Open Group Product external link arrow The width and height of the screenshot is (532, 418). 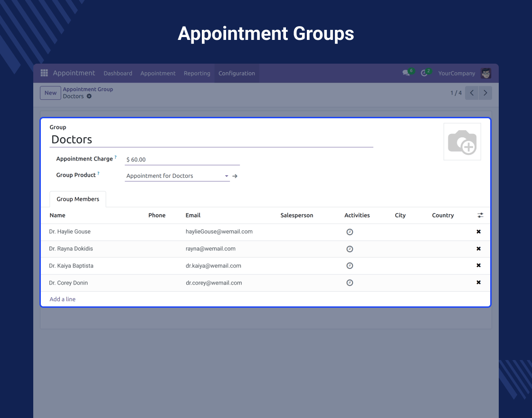(235, 176)
